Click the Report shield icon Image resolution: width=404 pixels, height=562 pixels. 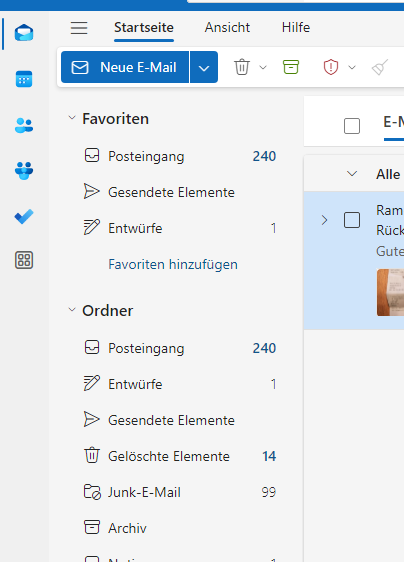coord(331,67)
